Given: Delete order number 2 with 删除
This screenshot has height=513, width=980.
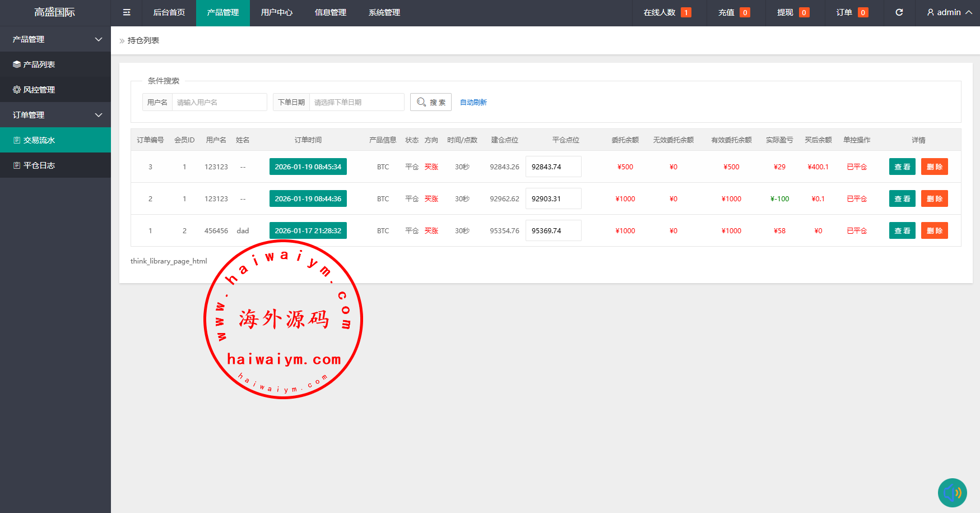Looking at the screenshot, I should pyautogui.click(x=934, y=198).
